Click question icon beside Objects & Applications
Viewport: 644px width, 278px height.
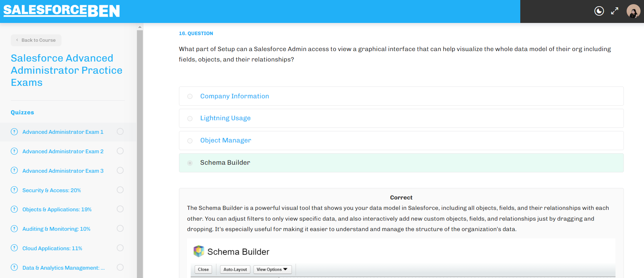pyautogui.click(x=14, y=209)
